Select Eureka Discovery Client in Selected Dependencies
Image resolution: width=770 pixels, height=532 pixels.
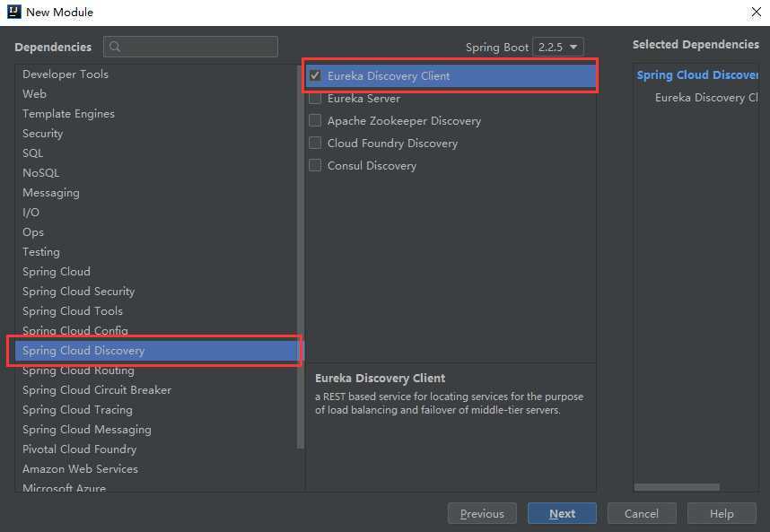(706, 98)
